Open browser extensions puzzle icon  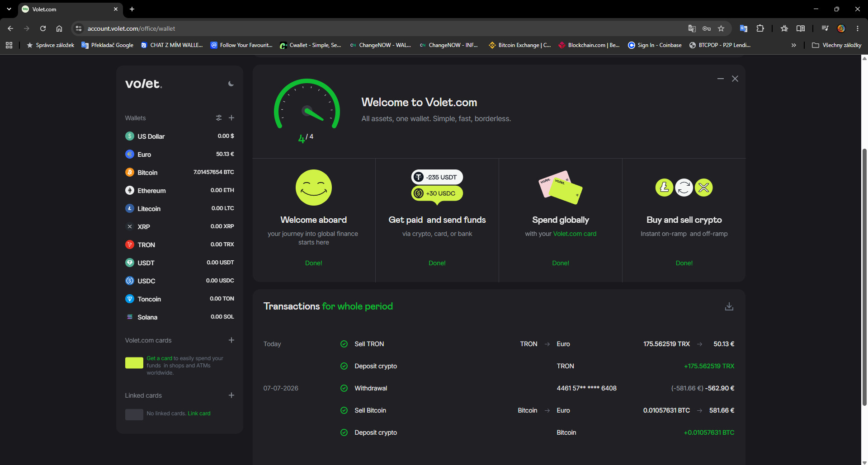coord(760,28)
